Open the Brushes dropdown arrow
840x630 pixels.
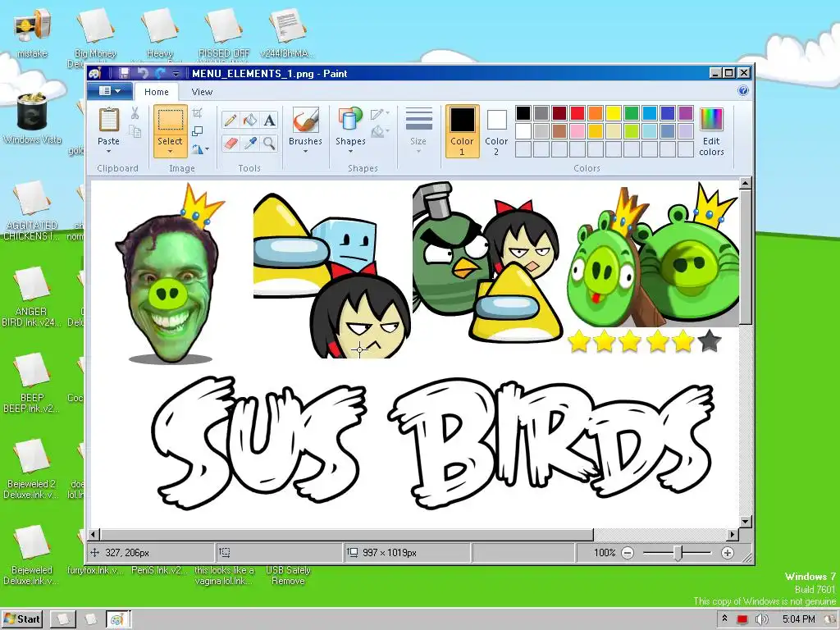[305, 152]
